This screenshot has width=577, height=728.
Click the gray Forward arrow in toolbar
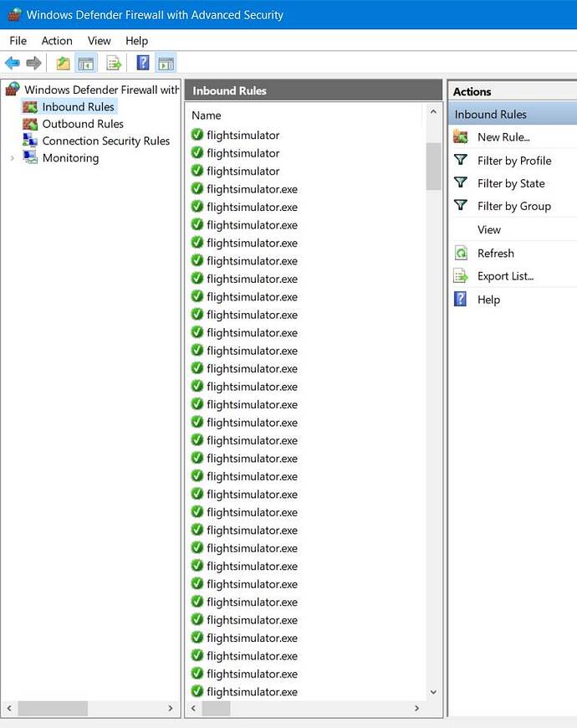pos(33,63)
